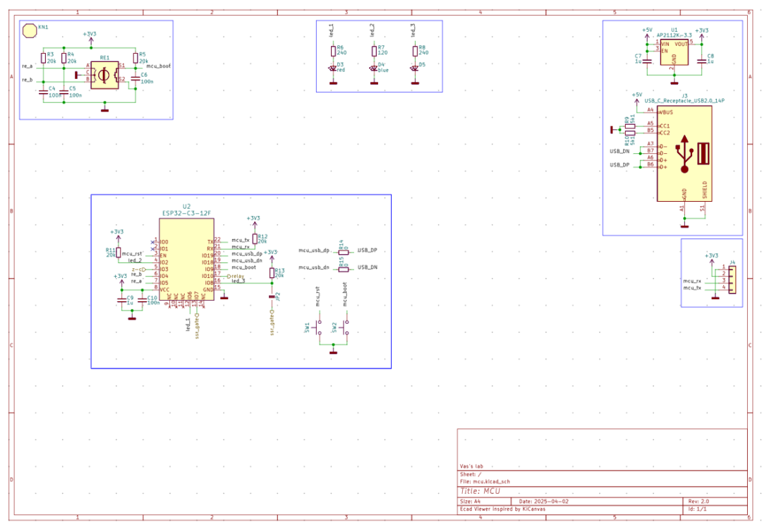Image resolution: width=762 pixels, height=532 pixels.
Task: Select the U1 AP2112K regulator body
Action: pyautogui.click(x=674, y=52)
